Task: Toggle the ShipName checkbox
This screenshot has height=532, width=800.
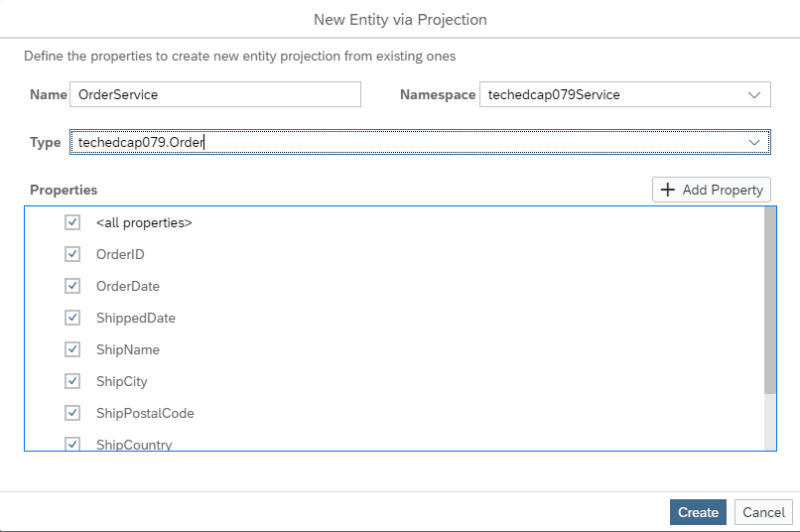Action: click(72, 349)
